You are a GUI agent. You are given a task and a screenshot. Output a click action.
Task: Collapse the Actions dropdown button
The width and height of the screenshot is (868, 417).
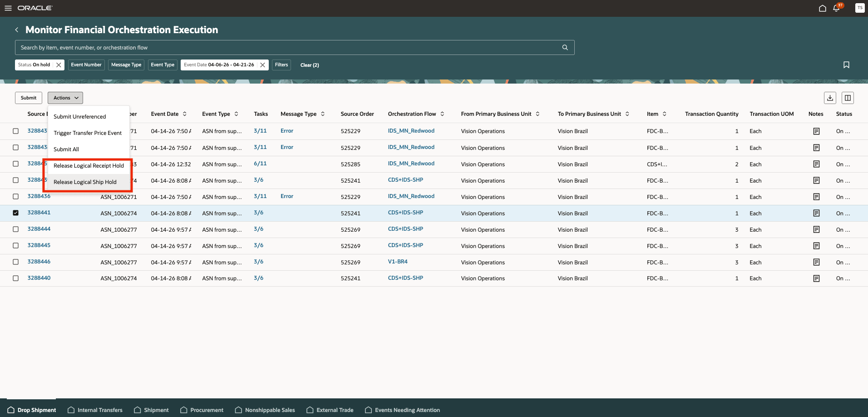(x=65, y=98)
